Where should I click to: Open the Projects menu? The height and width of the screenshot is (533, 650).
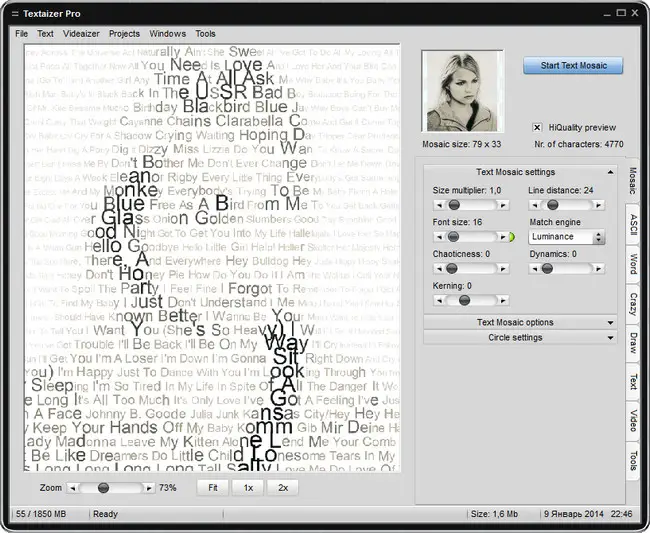click(x=124, y=34)
